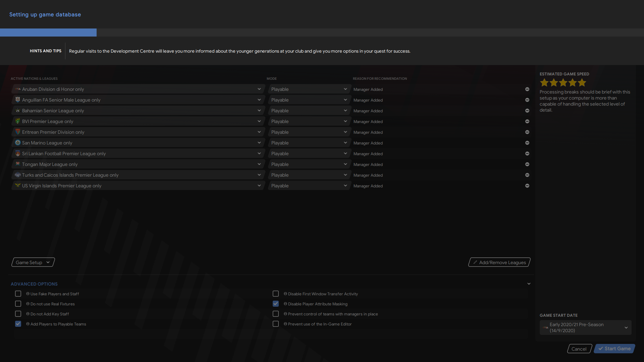Remove the US Virgin Islands Premier League
Screen dimensions: 644x362
(527, 186)
